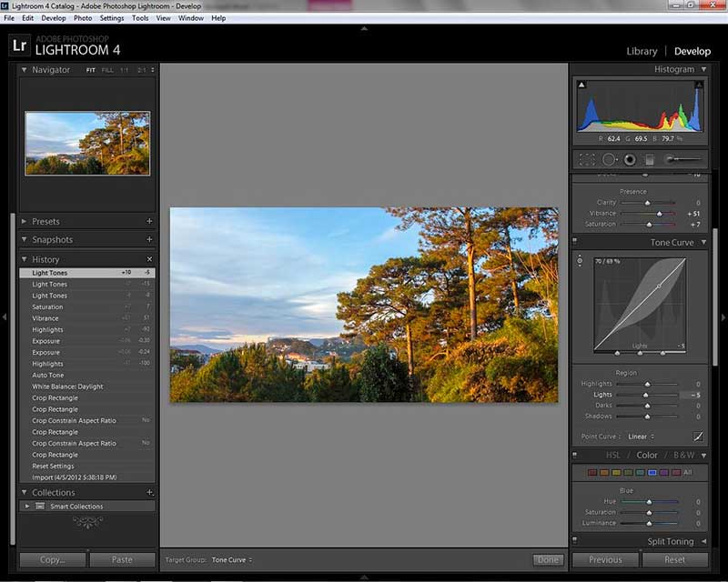Toggle the Split Toning panel switch
The height and width of the screenshot is (582, 728).
(x=575, y=540)
